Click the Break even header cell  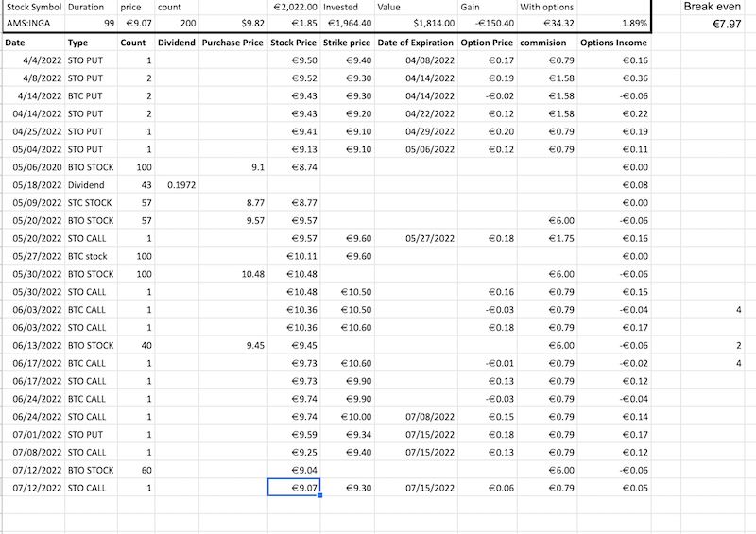[713, 7]
